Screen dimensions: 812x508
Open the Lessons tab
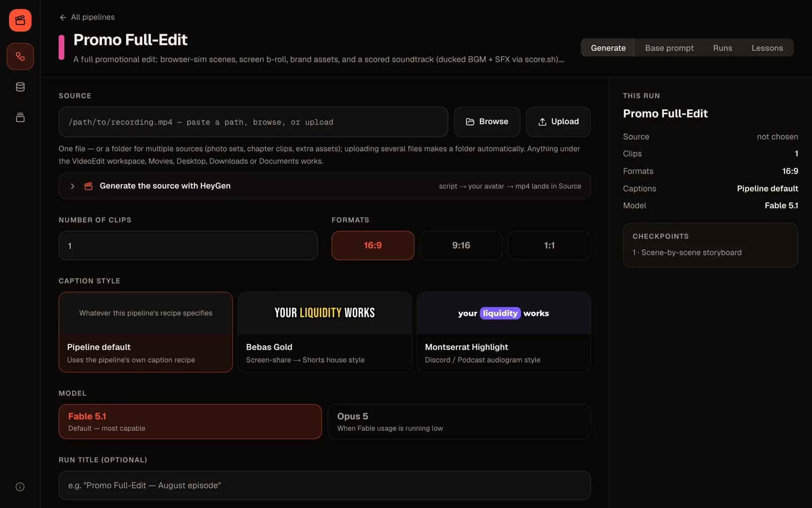point(767,48)
